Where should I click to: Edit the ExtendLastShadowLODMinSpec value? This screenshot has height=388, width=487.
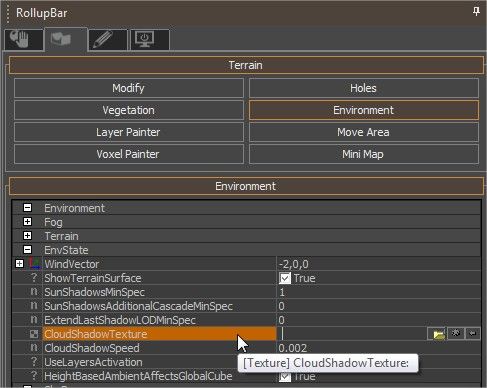(x=378, y=320)
